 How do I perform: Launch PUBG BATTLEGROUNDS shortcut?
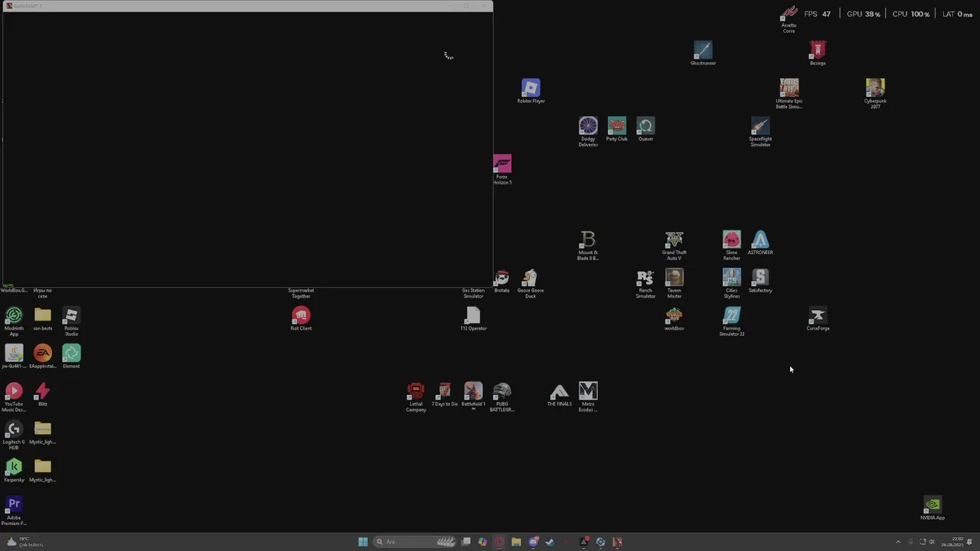point(502,397)
